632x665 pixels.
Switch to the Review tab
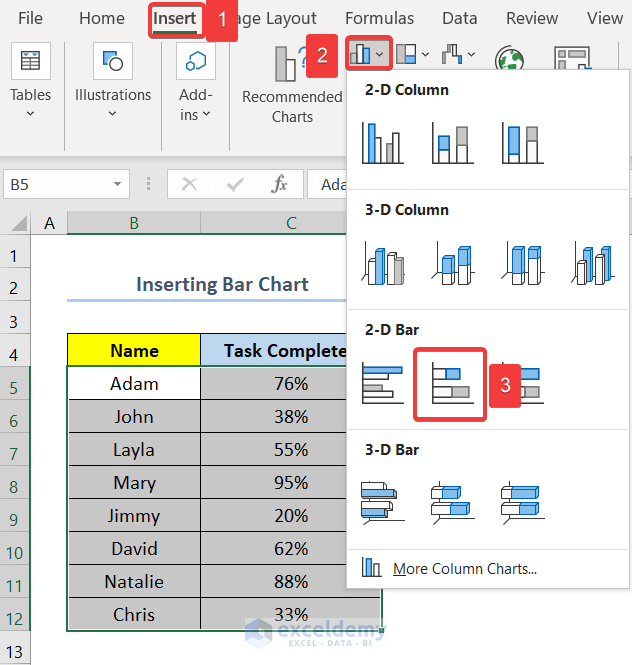pyautogui.click(x=532, y=18)
